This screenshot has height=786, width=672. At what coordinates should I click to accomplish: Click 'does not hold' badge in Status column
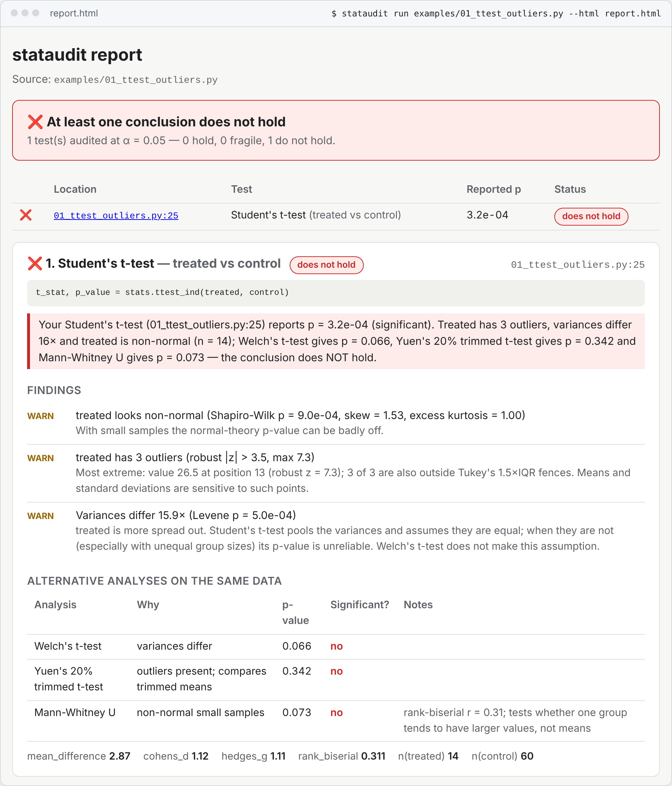point(591,216)
